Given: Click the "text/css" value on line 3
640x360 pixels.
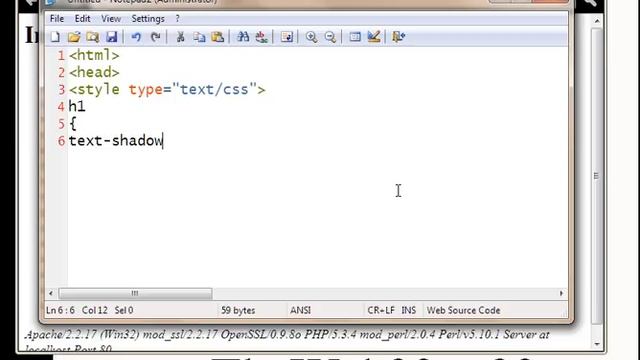Looking at the screenshot, I should (x=214, y=89).
